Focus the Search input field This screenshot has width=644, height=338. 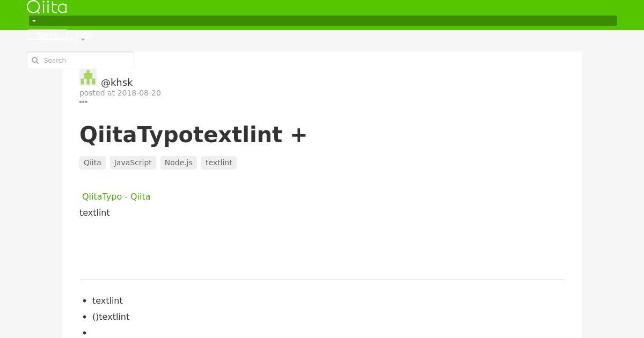pos(80,60)
